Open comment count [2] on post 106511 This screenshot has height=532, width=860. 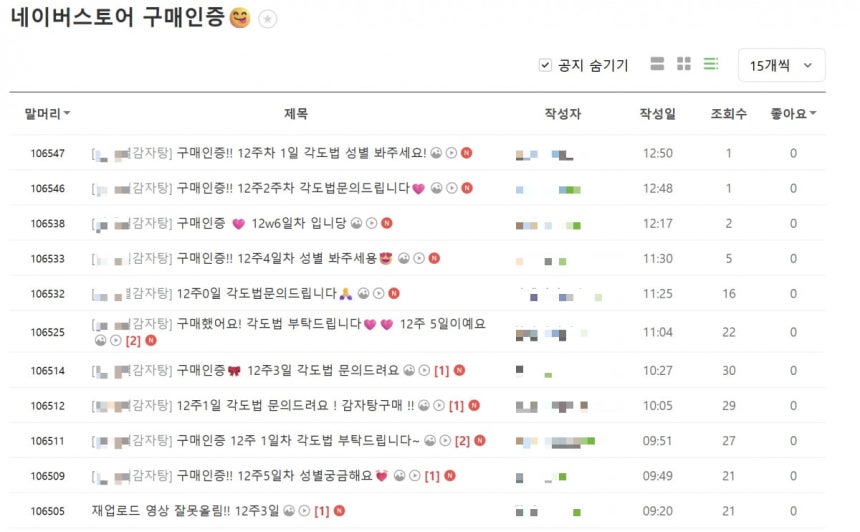pyautogui.click(x=462, y=441)
